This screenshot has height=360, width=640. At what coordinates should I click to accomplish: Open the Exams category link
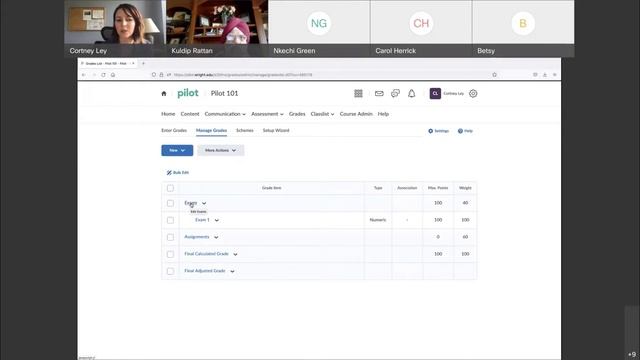(191, 203)
